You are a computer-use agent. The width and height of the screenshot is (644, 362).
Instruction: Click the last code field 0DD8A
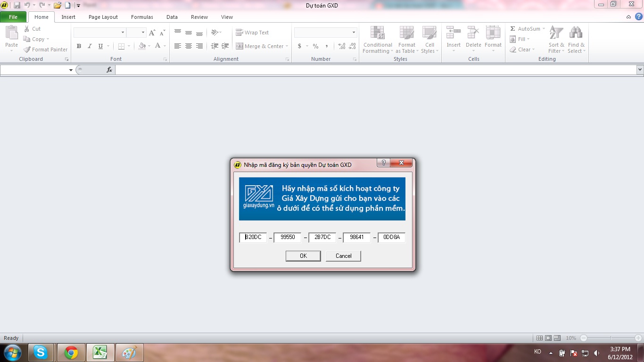click(x=391, y=237)
